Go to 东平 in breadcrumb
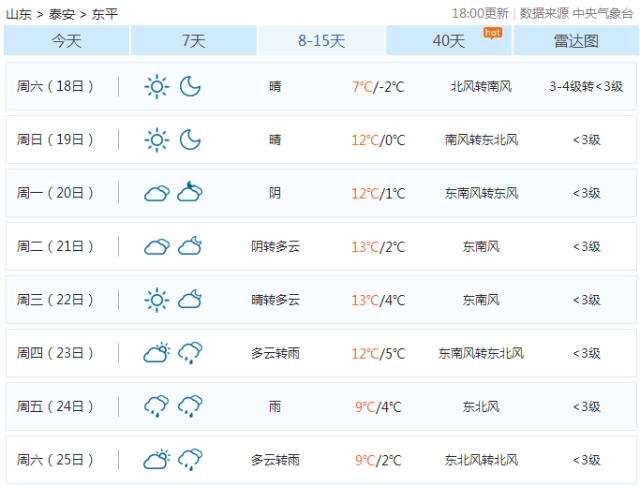 pos(105,14)
